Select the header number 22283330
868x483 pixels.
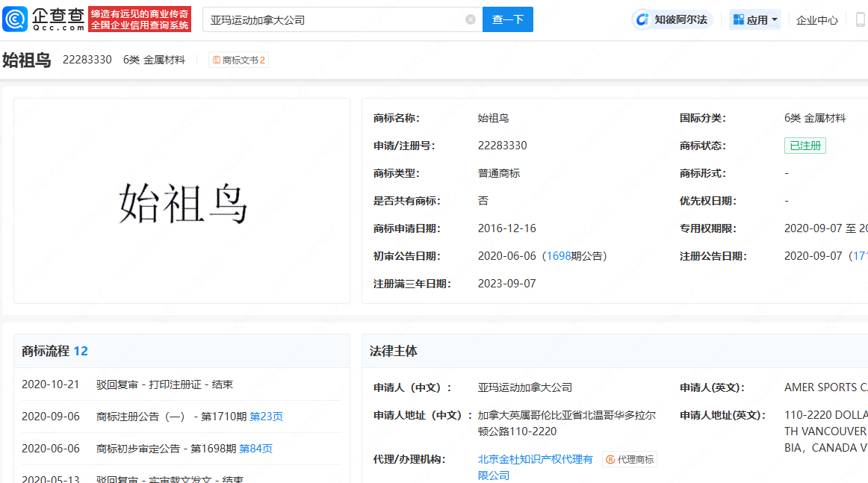87,60
